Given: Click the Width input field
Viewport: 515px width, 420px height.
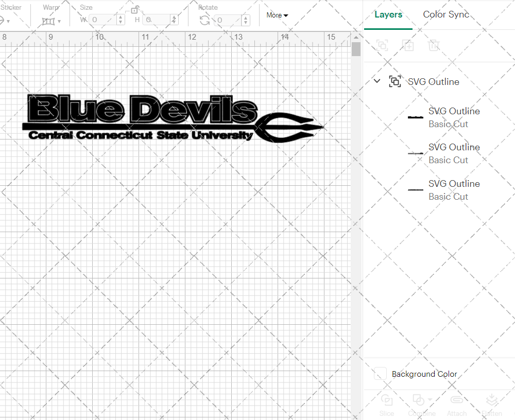Looking at the screenshot, I should pyautogui.click(x=103, y=21).
